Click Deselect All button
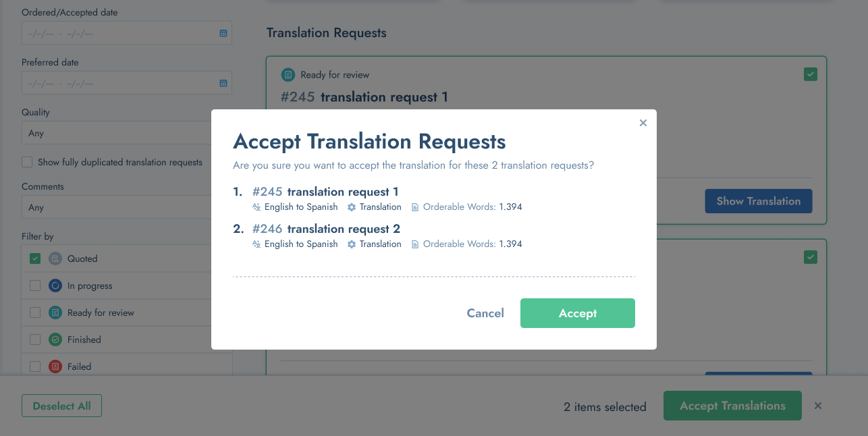Screen dimensions: 868x436 tap(61, 406)
